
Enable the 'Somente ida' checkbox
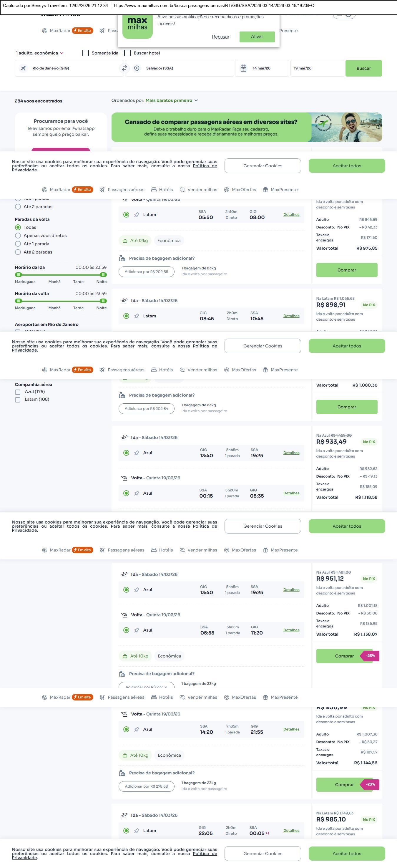point(86,53)
